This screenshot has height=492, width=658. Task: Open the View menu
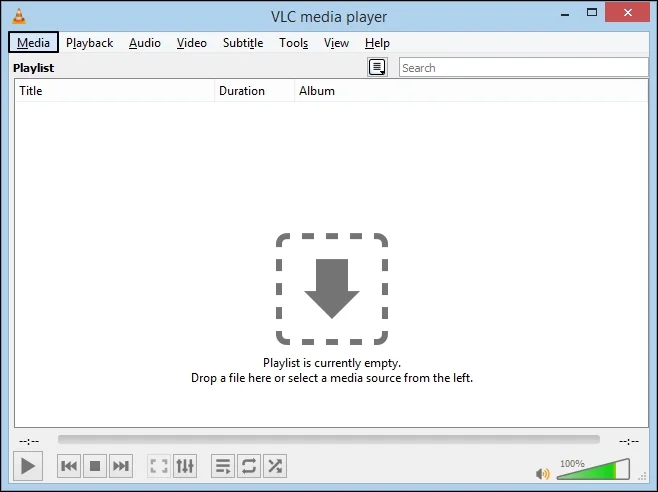click(x=336, y=43)
